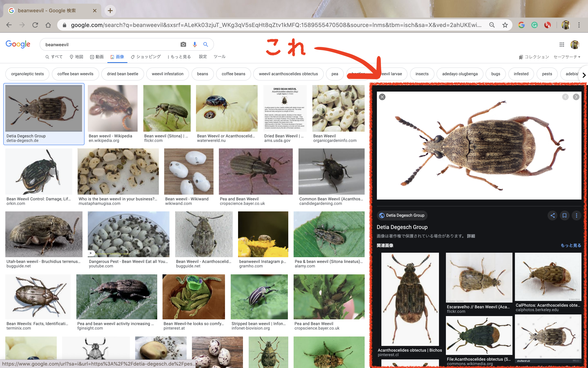Open Chrome's three-dot menu

coord(579,25)
